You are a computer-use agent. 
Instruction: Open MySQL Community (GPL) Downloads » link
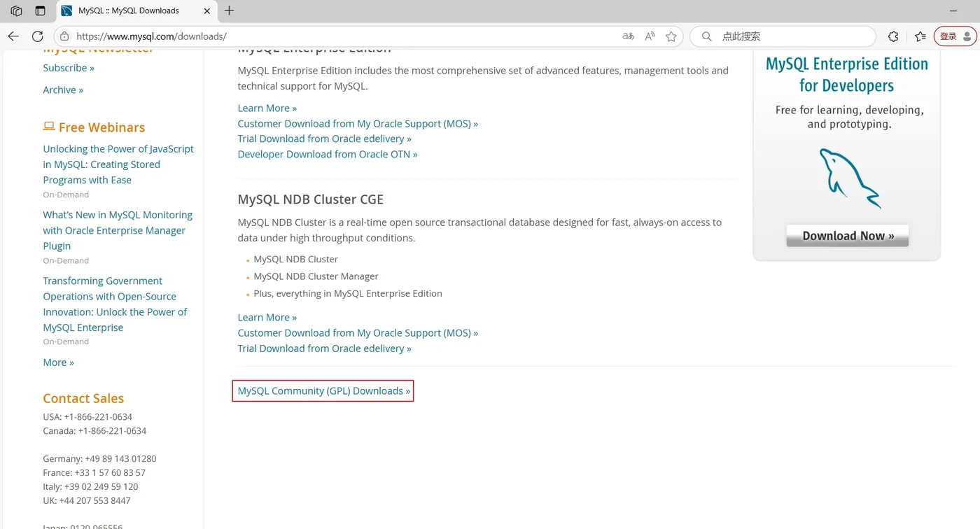click(x=324, y=390)
